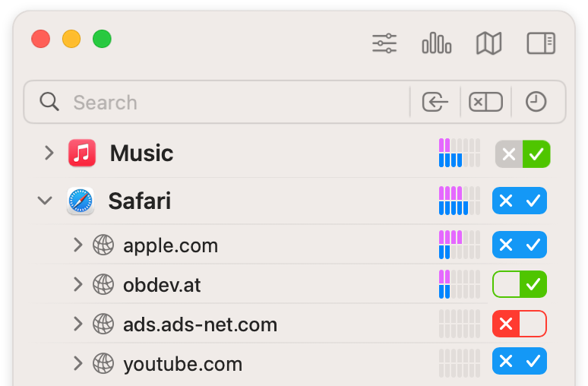This screenshot has height=386, width=588.
Task: Show the traffic bar chart view
Action: (x=437, y=43)
